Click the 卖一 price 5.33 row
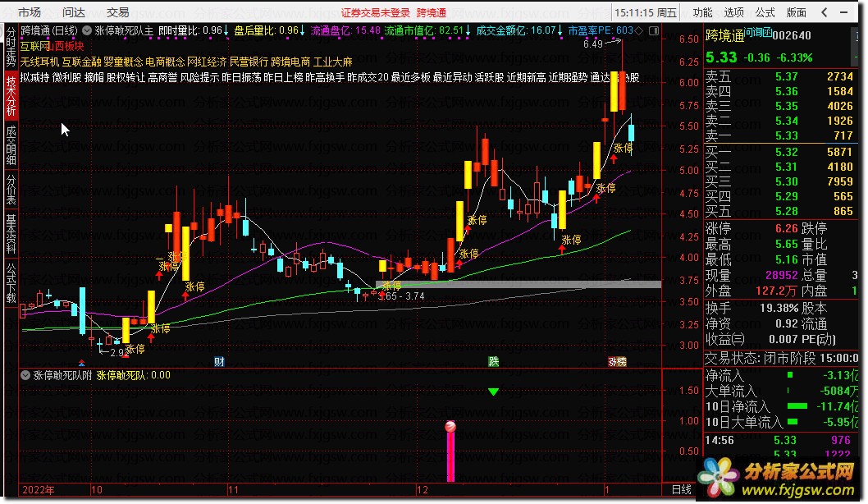The height and width of the screenshot is (504, 868). pyautogui.click(x=779, y=135)
